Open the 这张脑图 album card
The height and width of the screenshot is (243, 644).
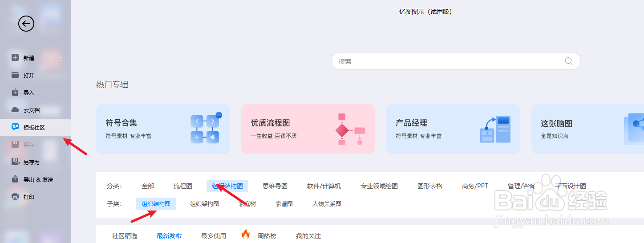[587, 129]
